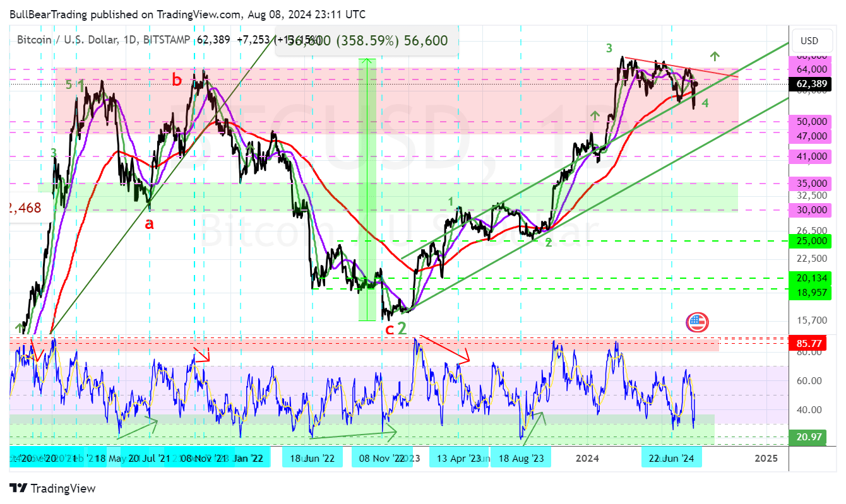The height and width of the screenshot is (504, 846).
Task: Click the 26,500 axis price value
Action: click(x=812, y=230)
